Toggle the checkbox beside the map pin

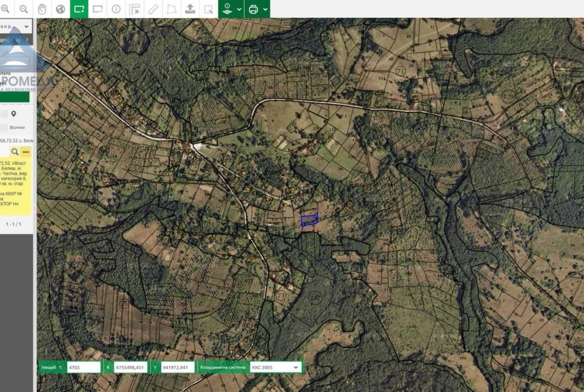tap(4, 114)
